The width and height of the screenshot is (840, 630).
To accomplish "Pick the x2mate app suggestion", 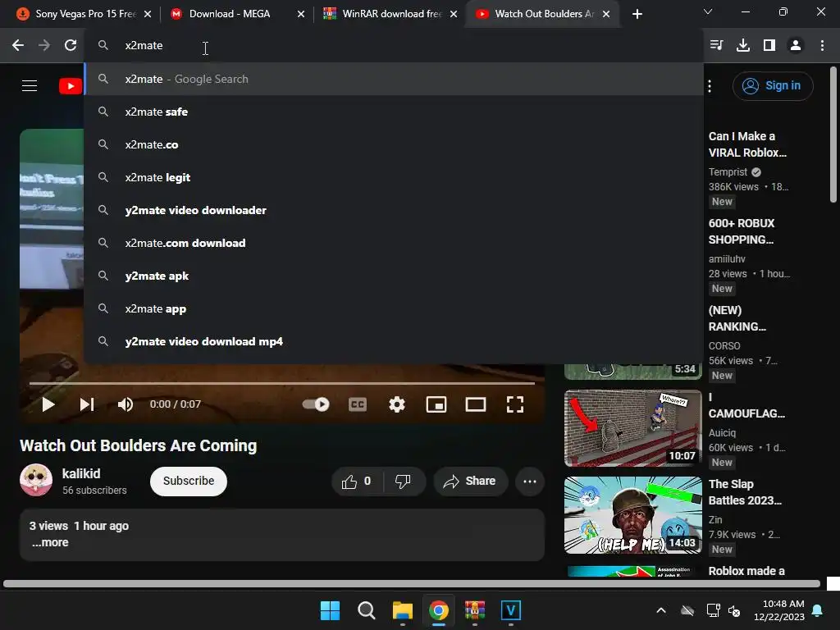I will (x=394, y=308).
